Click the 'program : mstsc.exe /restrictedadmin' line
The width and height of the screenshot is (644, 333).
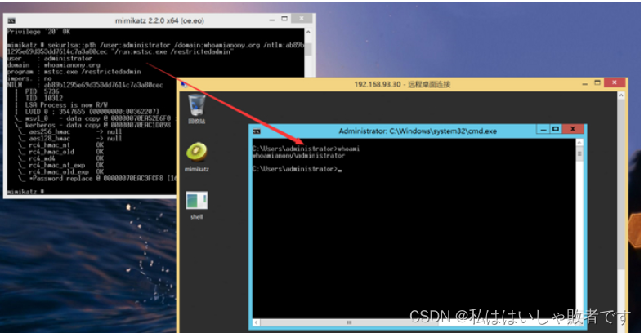74,71
